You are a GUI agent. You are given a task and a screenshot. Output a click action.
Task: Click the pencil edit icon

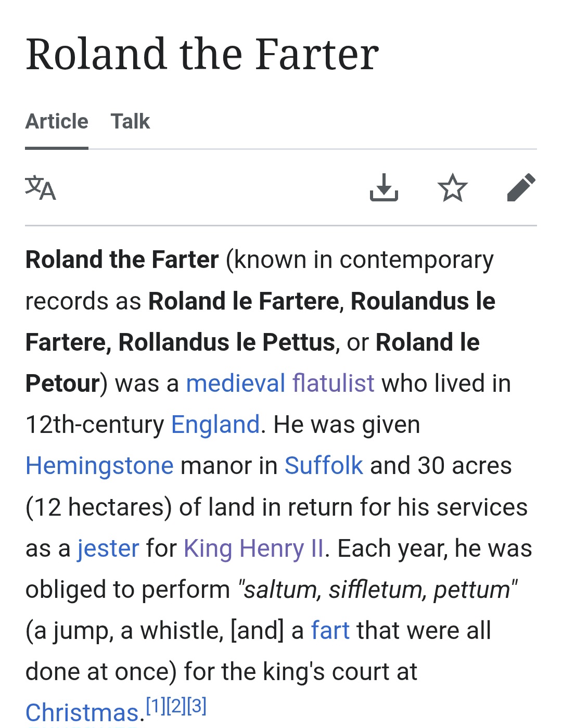pos(521,187)
